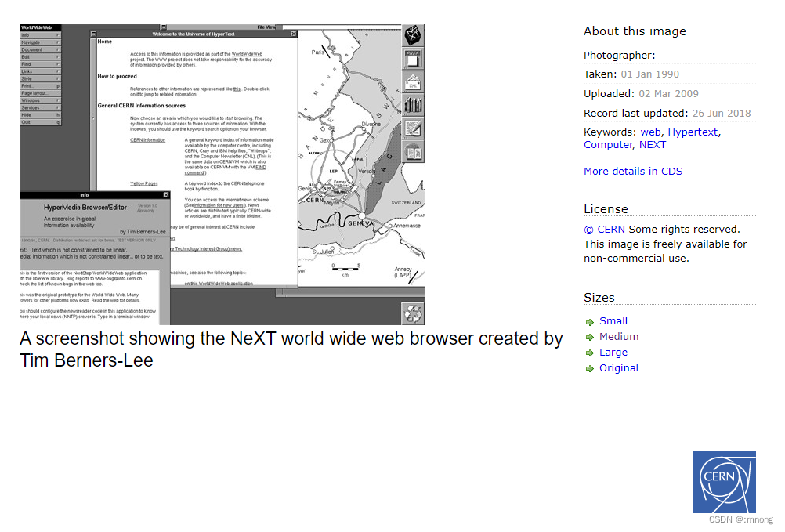This screenshot has width=785, height=532.
Task: Click Quit in the WorldWideWeb menu
Action: 41,122
